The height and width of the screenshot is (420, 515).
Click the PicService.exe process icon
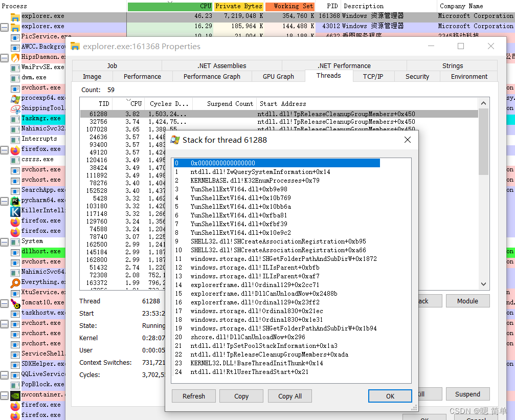[15, 37]
